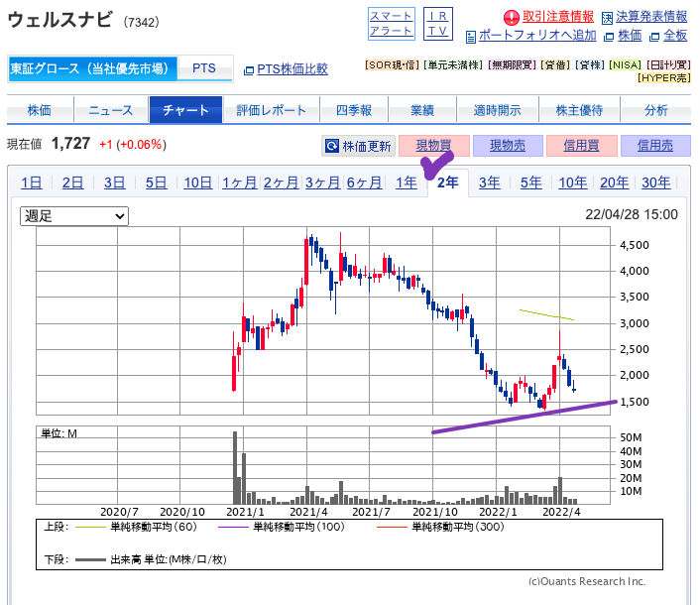
Task: Open the 分析 tab
Action: pos(655,110)
